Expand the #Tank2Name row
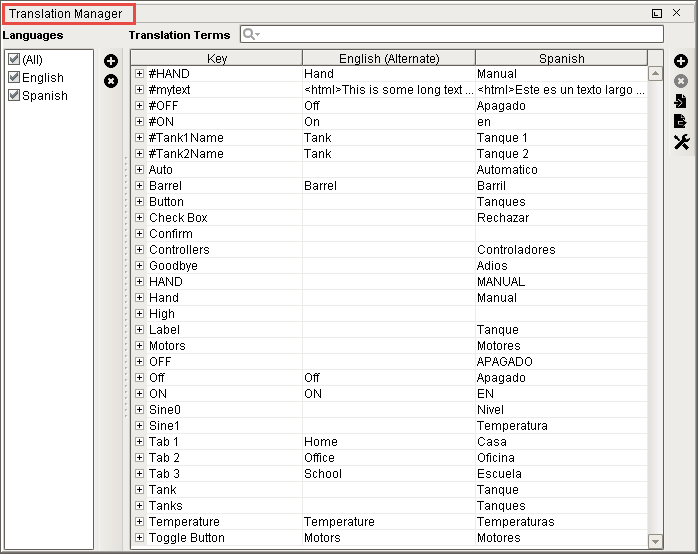Screen dimensions: 698x554 click(x=139, y=154)
